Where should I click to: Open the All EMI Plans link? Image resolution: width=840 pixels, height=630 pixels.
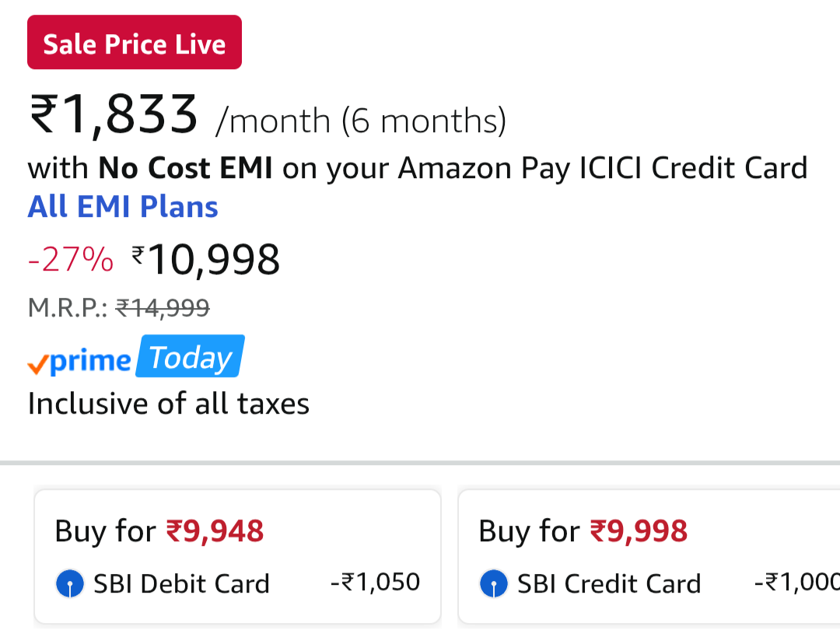point(123,207)
